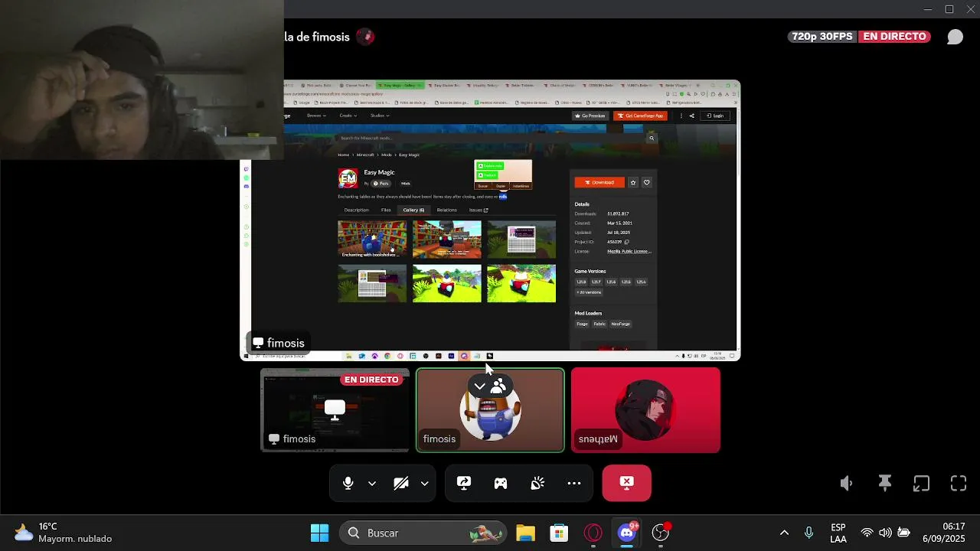980x551 pixels.
Task: Open Description tab on shared page
Action: click(x=356, y=210)
